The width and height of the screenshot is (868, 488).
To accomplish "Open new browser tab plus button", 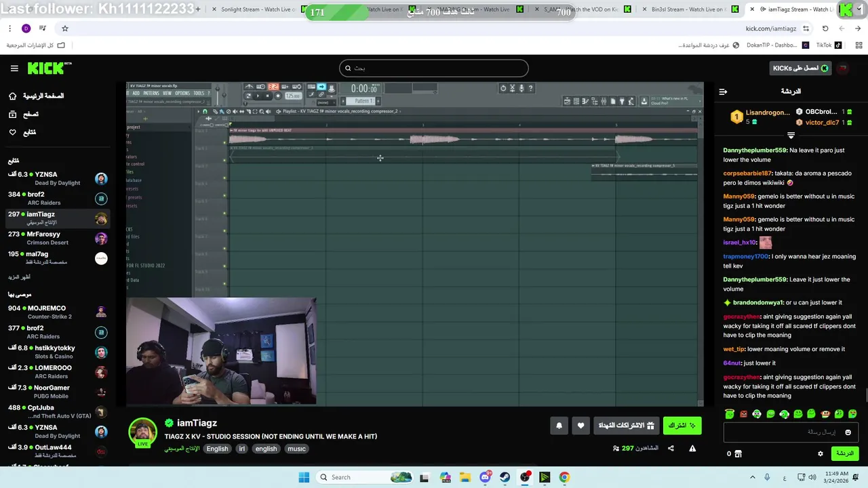I will coord(197,9).
